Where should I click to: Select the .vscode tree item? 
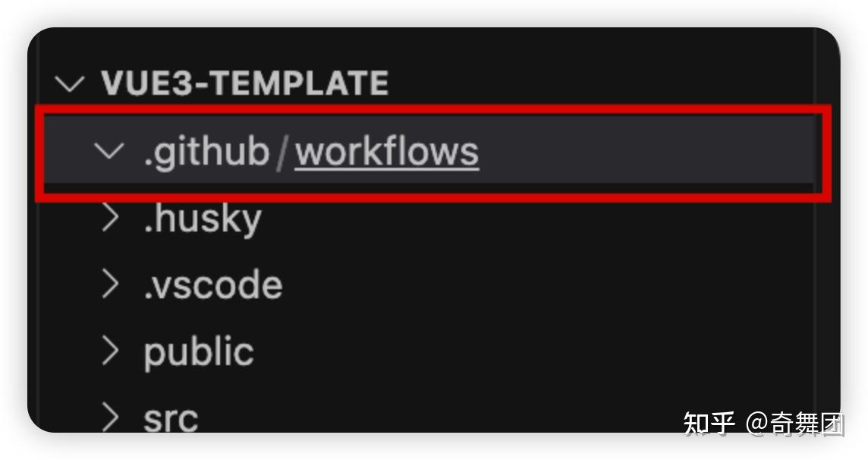[x=211, y=284]
